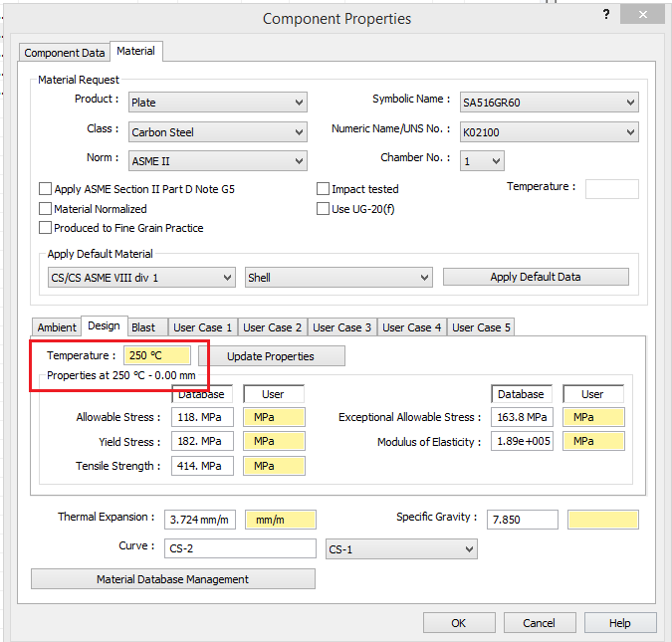This screenshot has width=672, height=642.
Task: Open the CS/CS ASME VIII div 1 dropdown
Action: pos(141,278)
